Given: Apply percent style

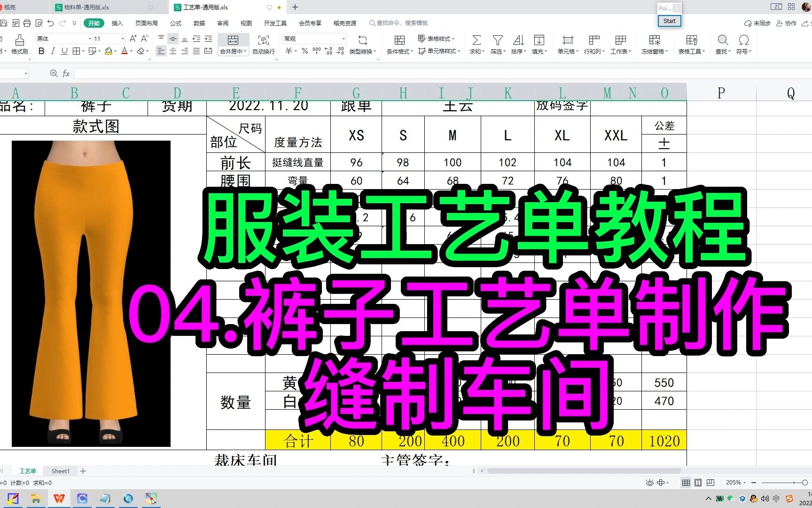Looking at the screenshot, I should [305, 51].
